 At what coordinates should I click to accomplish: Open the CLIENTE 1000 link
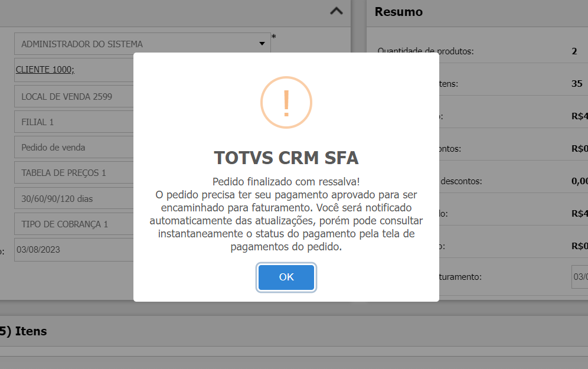(x=45, y=70)
